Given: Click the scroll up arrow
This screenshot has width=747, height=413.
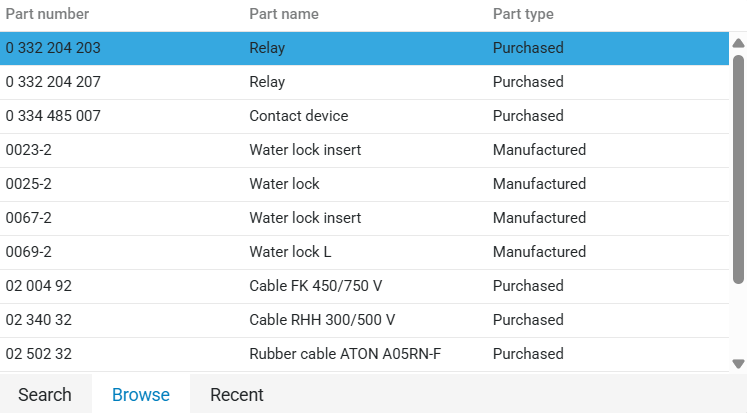Looking at the screenshot, I should coord(738,43).
